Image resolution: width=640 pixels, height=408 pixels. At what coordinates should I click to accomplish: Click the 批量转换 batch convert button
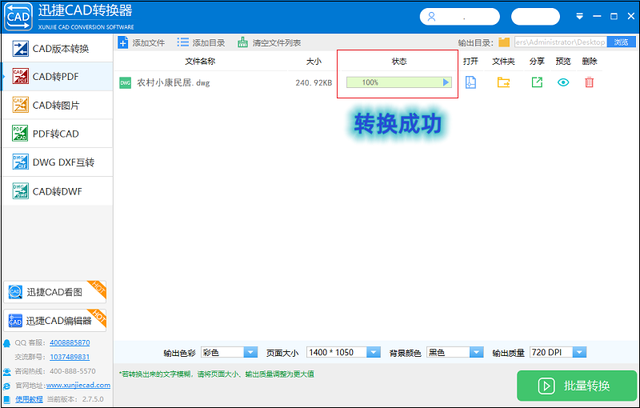[576, 386]
